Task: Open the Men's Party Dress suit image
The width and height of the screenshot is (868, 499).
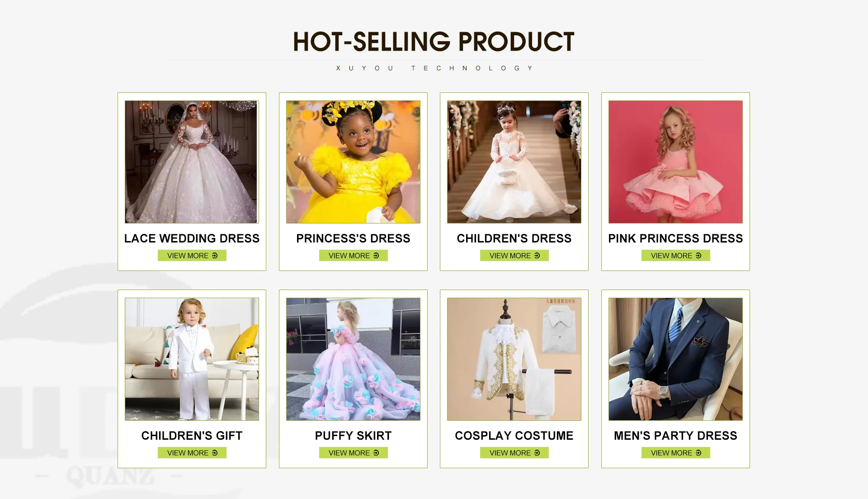Action: point(675,359)
